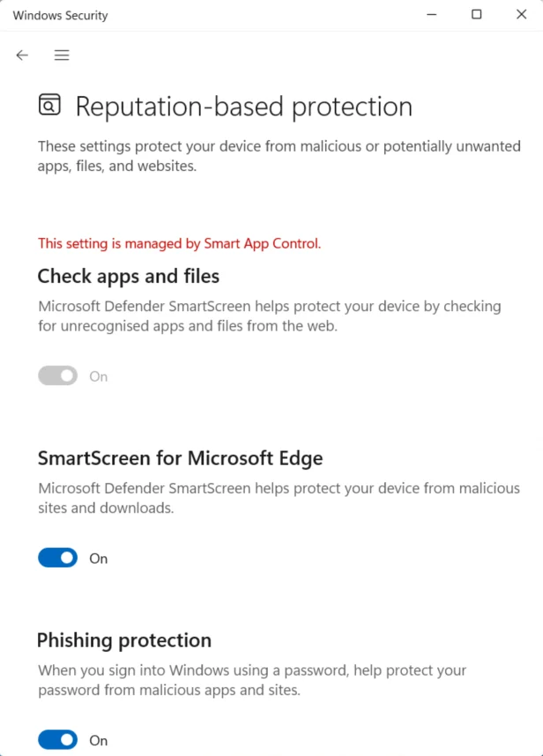The width and height of the screenshot is (543, 756).
Task: Disable the Phishing protection switch
Action: click(58, 739)
